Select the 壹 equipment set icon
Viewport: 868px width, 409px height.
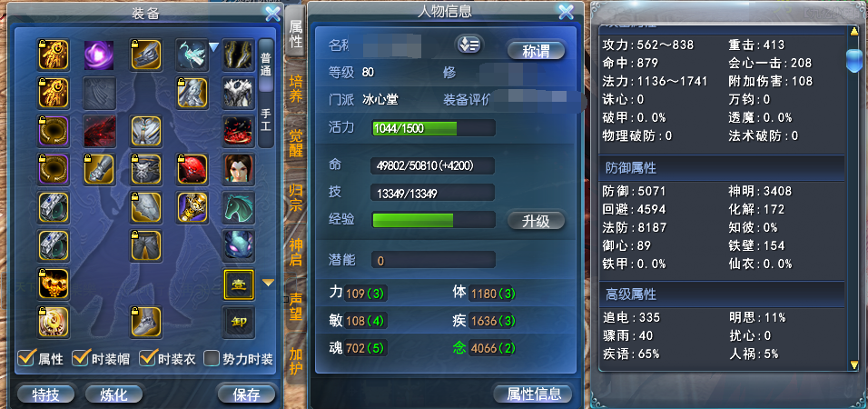point(239,284)
